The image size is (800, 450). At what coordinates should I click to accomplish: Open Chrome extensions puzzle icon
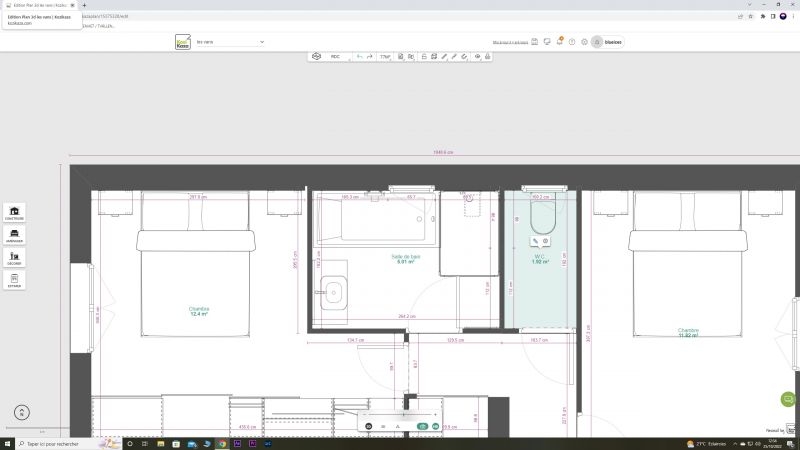pos(763,16)
